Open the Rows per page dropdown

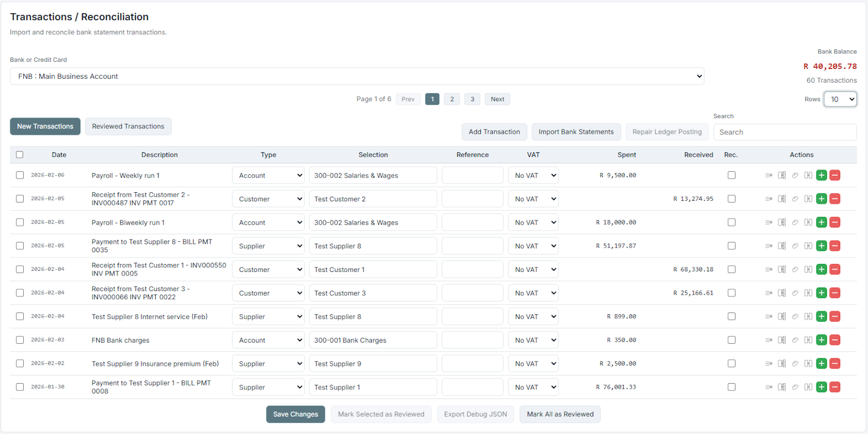pos(840,100)
